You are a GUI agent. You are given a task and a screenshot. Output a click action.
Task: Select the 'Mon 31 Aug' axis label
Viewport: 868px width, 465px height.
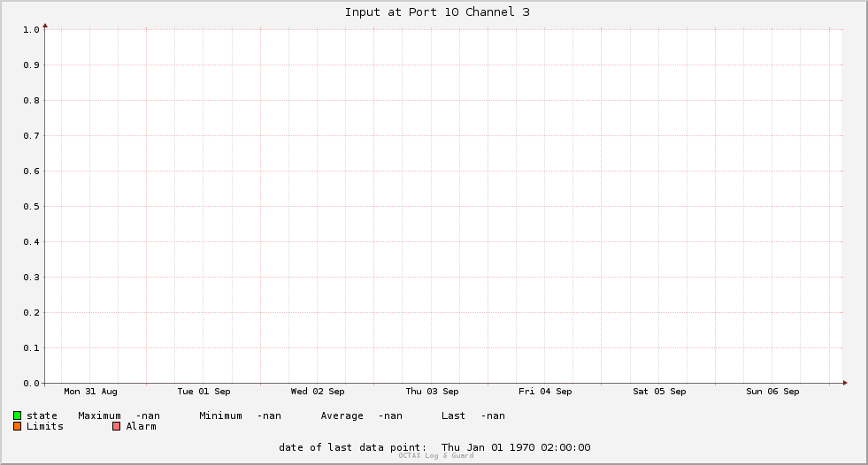[x=91, y=392]
